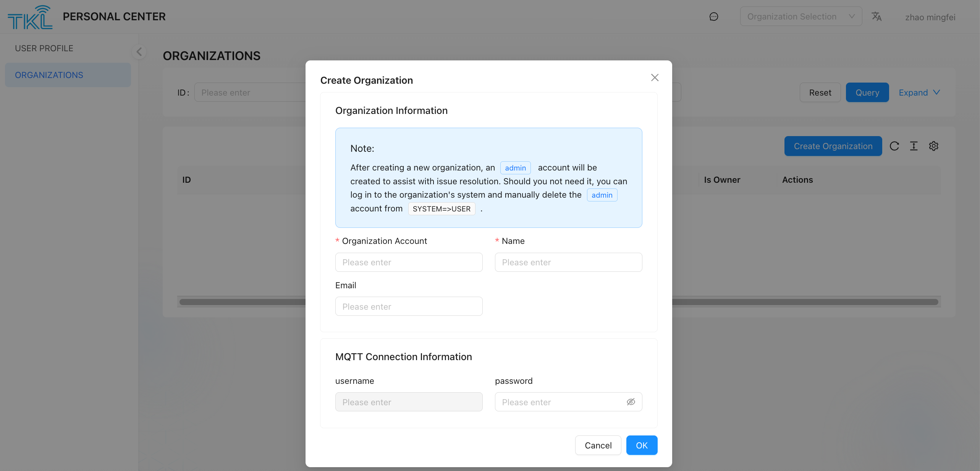
Task: Expand the search filter options
Action: tap(919, 93)
